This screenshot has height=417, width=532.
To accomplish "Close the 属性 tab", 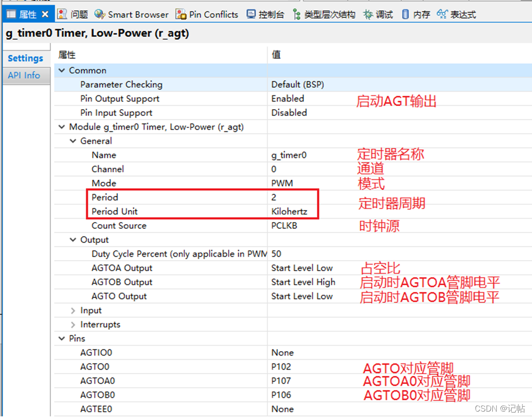I will 45,14.
